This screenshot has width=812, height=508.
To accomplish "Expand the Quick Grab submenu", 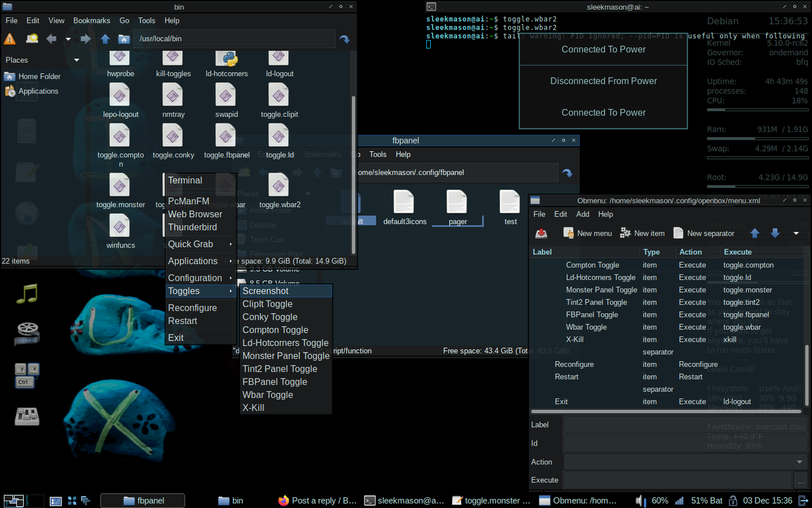I will click(x=200, y=244).
